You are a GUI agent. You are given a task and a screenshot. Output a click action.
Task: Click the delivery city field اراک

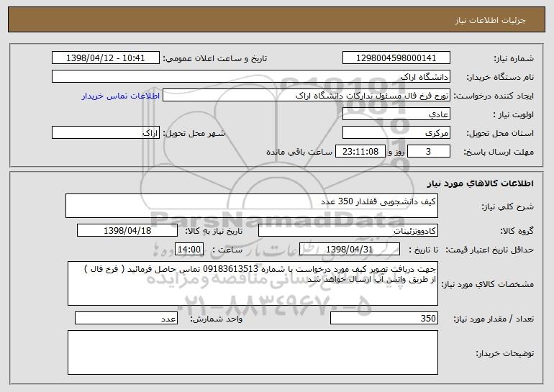pos(106,133)
